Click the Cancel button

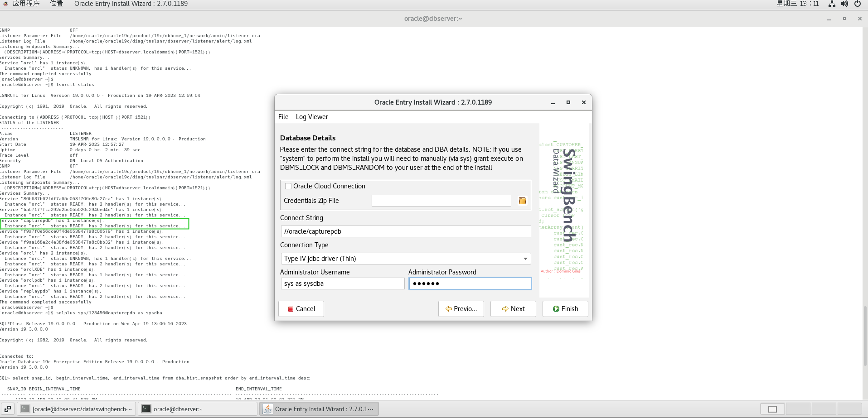tap(301, 309)
